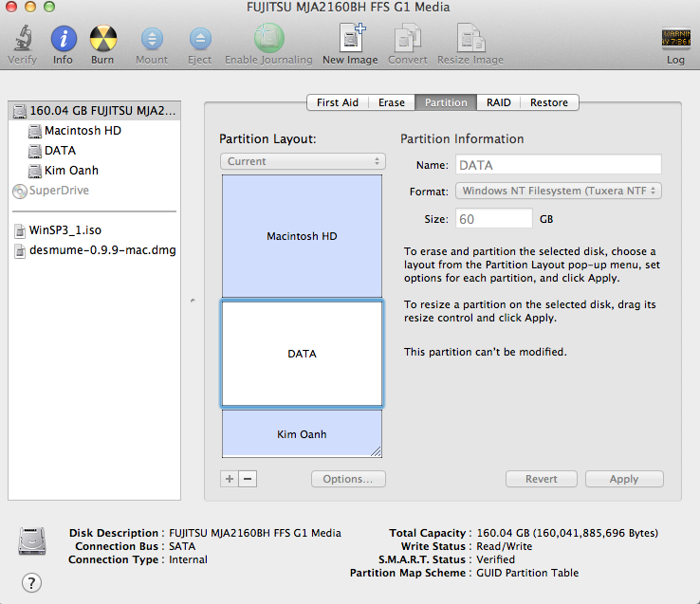
Task: Click the Apply button
Action: pos(624,479)
